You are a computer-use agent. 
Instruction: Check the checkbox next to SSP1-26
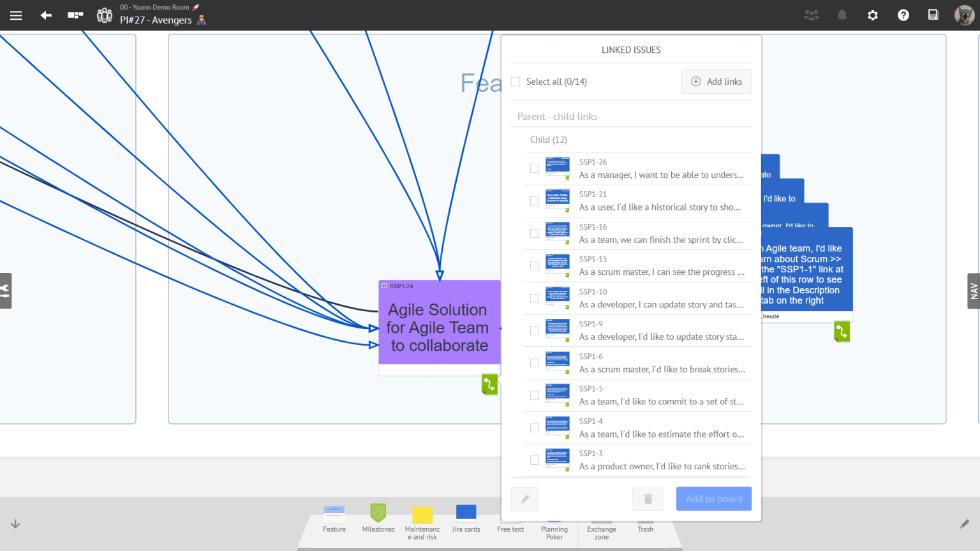534,168
